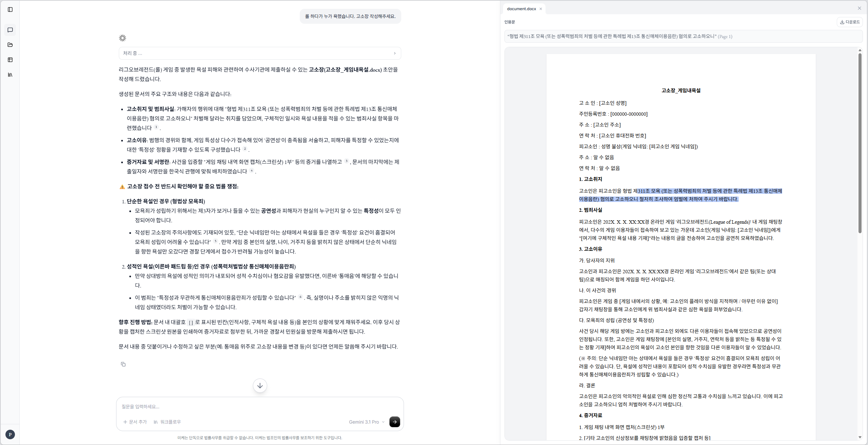The height and width of the screenshot is (445, 868).
Task: Send message with arrow button
Action: click(394, 422)
